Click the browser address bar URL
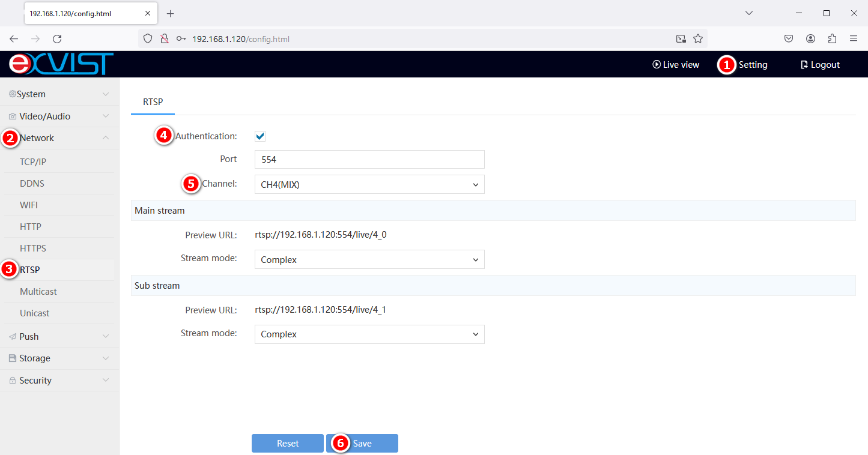The height and width of the screenshot is (455, 868). click(x=241, y=38)
